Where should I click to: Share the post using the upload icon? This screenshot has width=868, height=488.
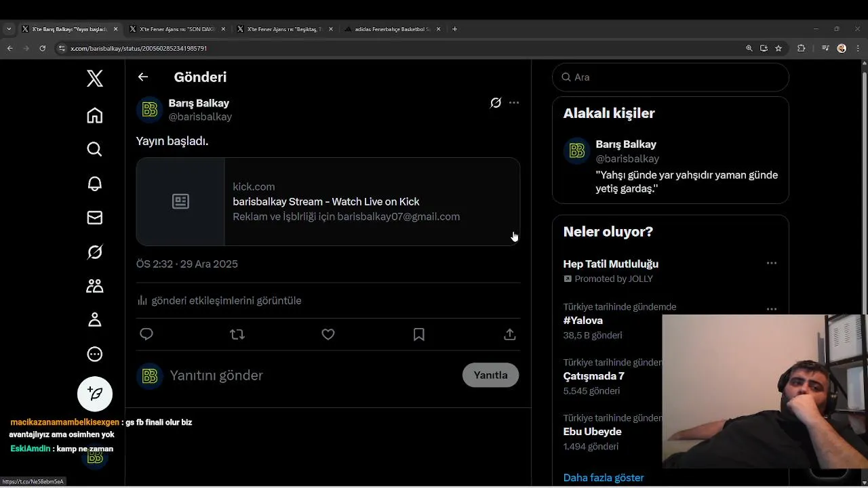510,334
